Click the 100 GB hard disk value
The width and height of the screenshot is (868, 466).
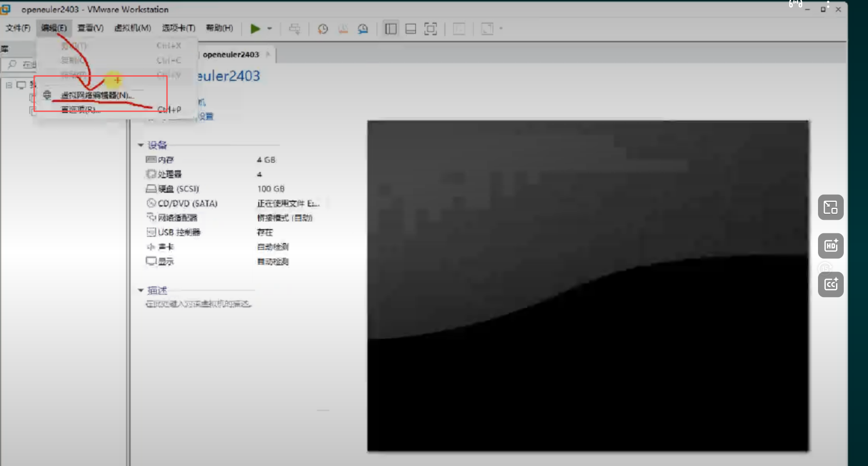click(x=271, y=188)
